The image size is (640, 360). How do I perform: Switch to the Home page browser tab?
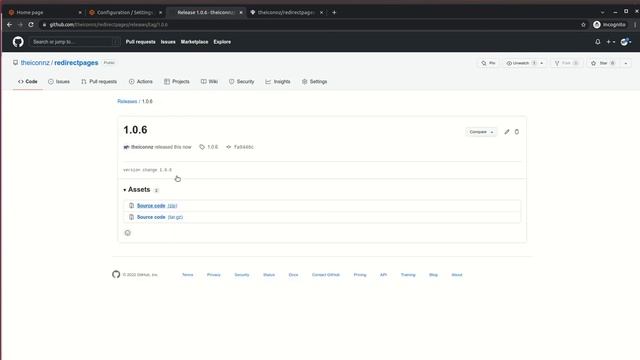click(x=44, y=12)
